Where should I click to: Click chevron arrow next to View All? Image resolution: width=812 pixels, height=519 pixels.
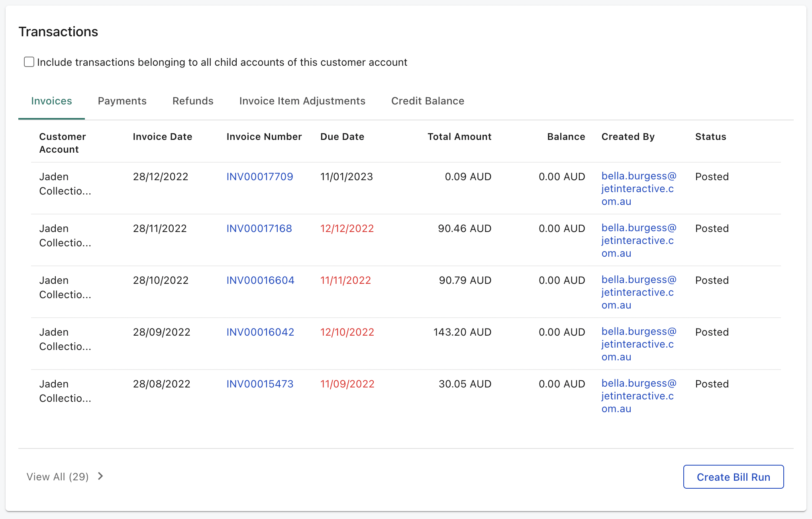coord(100,476)
